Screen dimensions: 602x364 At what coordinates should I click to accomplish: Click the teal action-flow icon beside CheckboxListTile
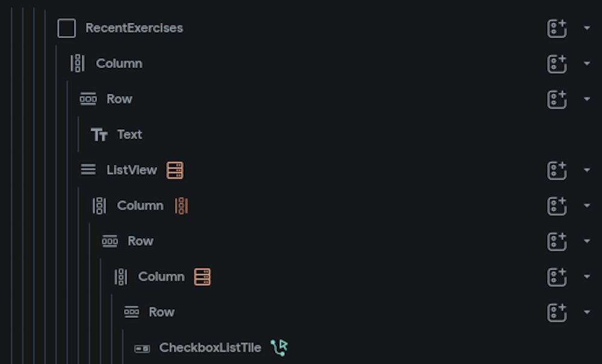pyautogui.click(x=279, y=347)
